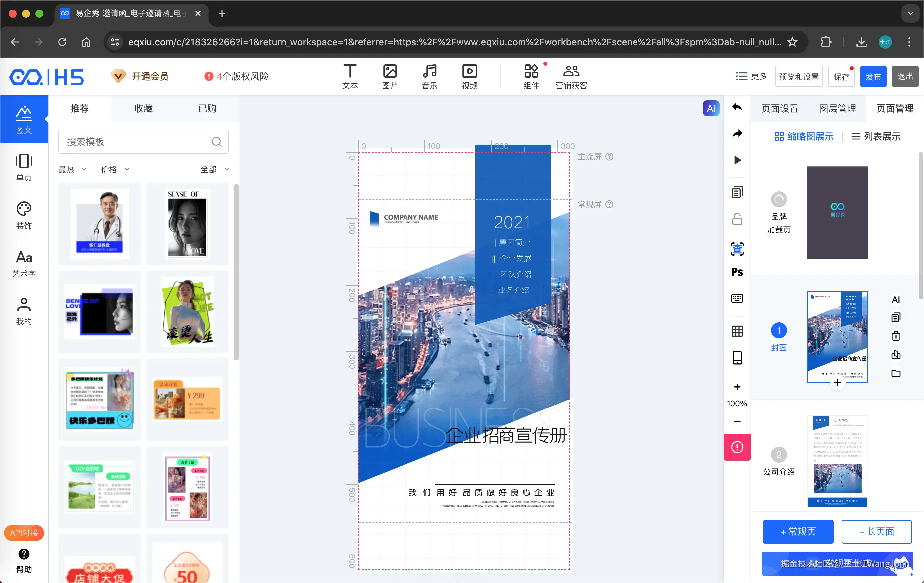Screen dimensions: 924x583
Task: Decrease canvas zoom with the minus control
Action: click(x=737, y=421)
